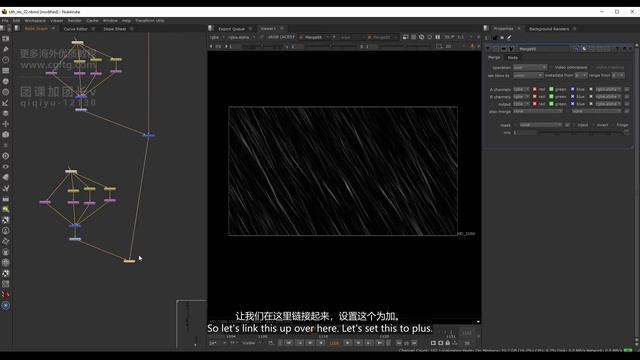Open A channels rgba dropdown
The width and height of the screenshot is (640, 360).
click(x=521, y=89)
